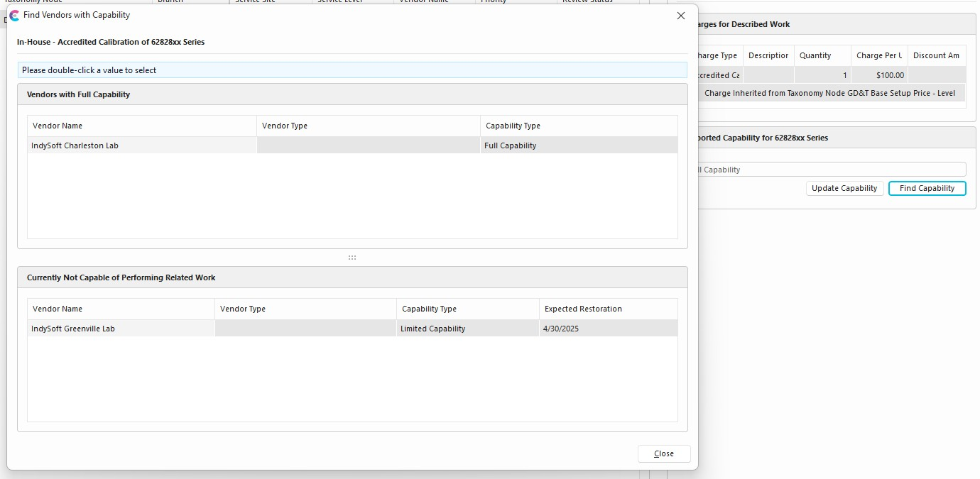
Task: Click the 4/30/2025 restoration date cell
Action: pos(608,329)
